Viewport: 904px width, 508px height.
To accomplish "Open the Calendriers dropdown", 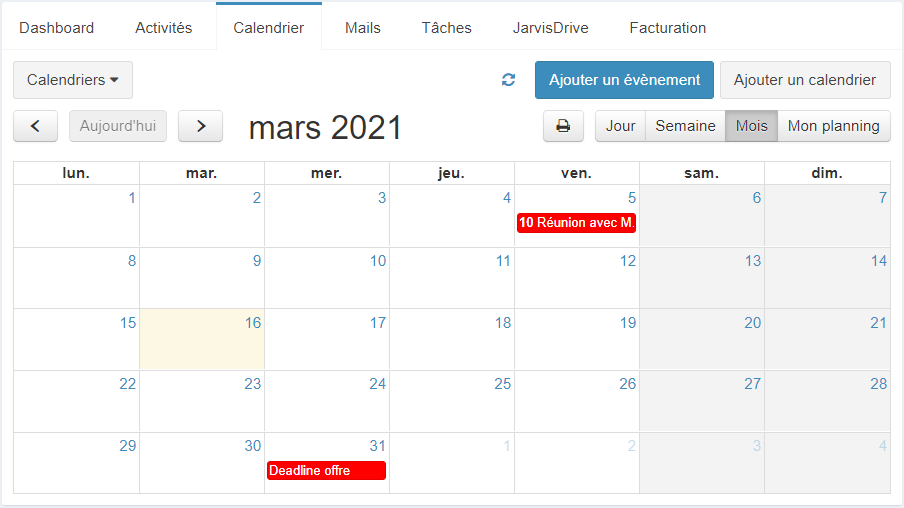I will point(73,80).
